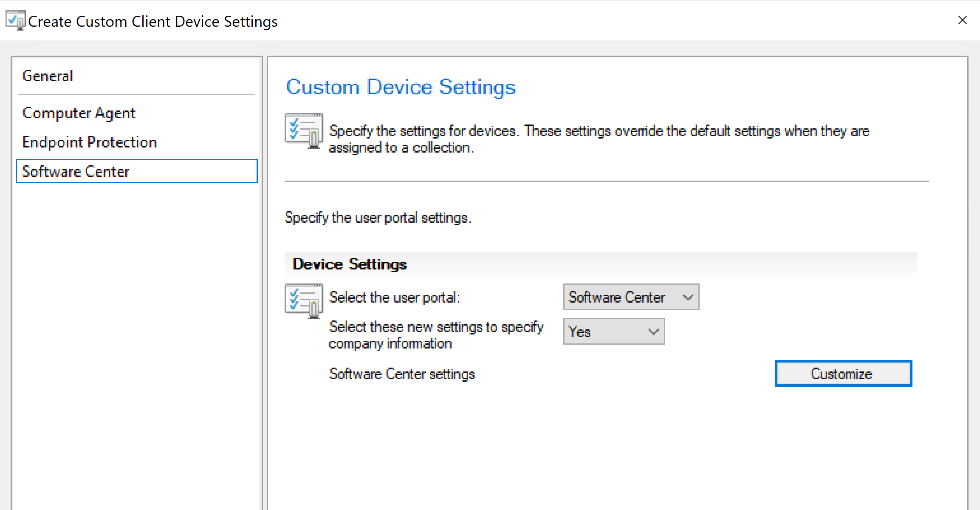
Task: Select Software Center in the left list
Action: point(76,172)
